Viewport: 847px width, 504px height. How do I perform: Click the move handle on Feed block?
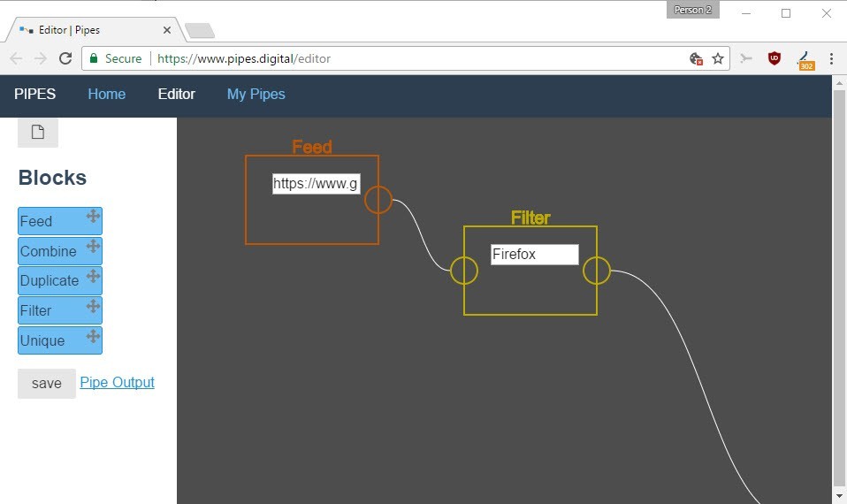point(93,216)
